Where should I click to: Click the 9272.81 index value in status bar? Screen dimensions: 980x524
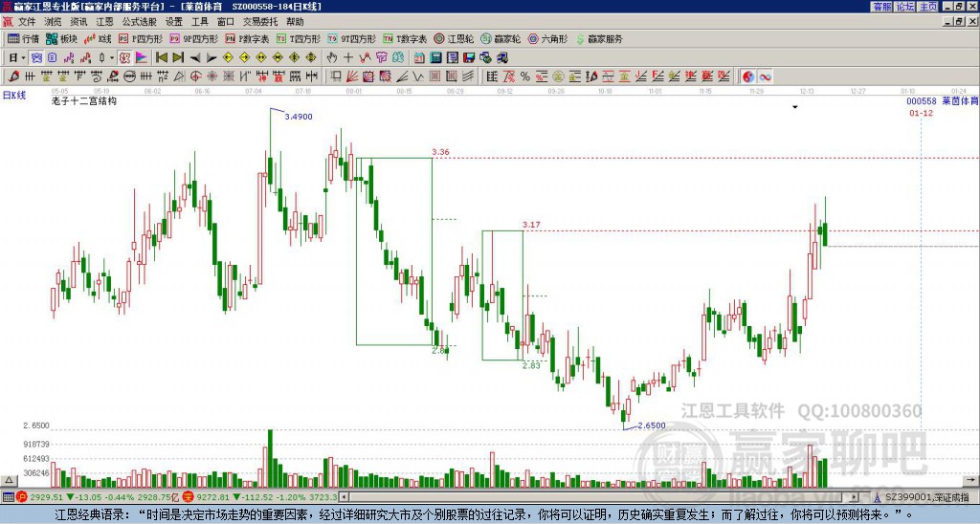click(x=213, y=497)
